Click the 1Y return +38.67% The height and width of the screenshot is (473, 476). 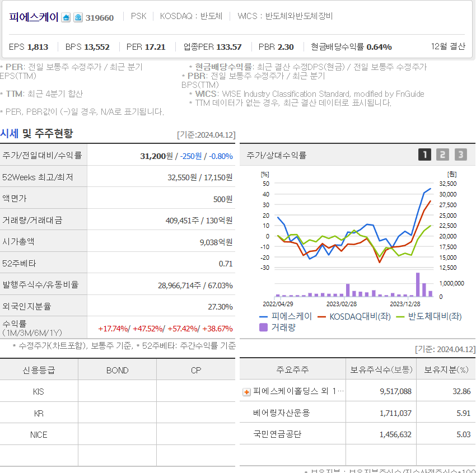tap(217, 329)
